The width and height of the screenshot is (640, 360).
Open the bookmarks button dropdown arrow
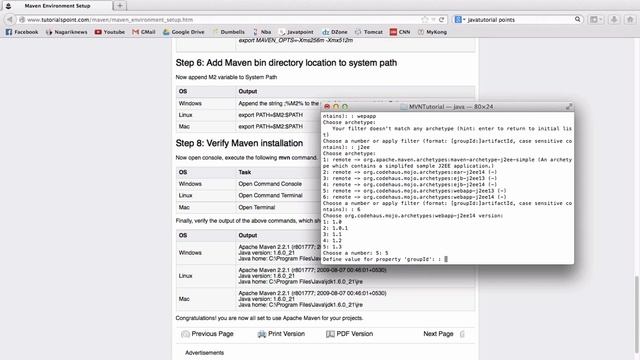(x=601, y=20)
